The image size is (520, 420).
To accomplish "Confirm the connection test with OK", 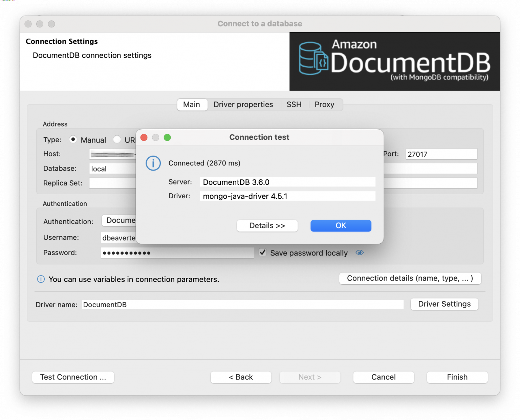I will [x=341, y=226].
